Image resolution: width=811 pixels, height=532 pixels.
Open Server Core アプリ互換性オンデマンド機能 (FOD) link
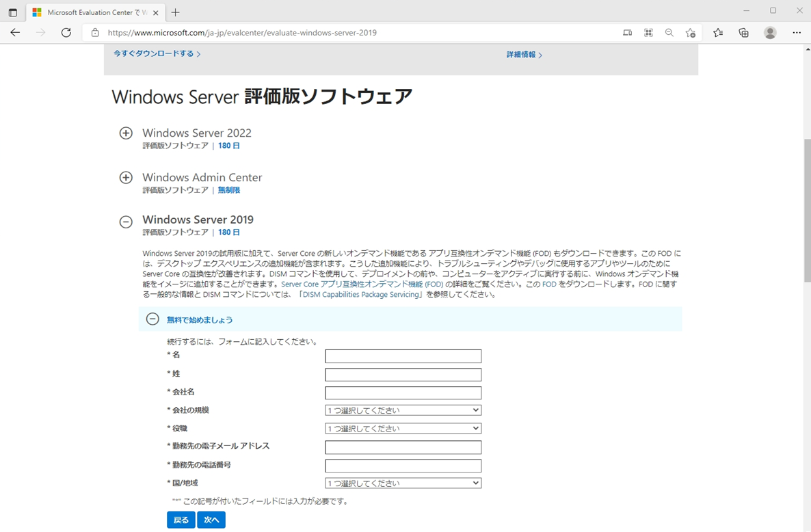[362, 284]
